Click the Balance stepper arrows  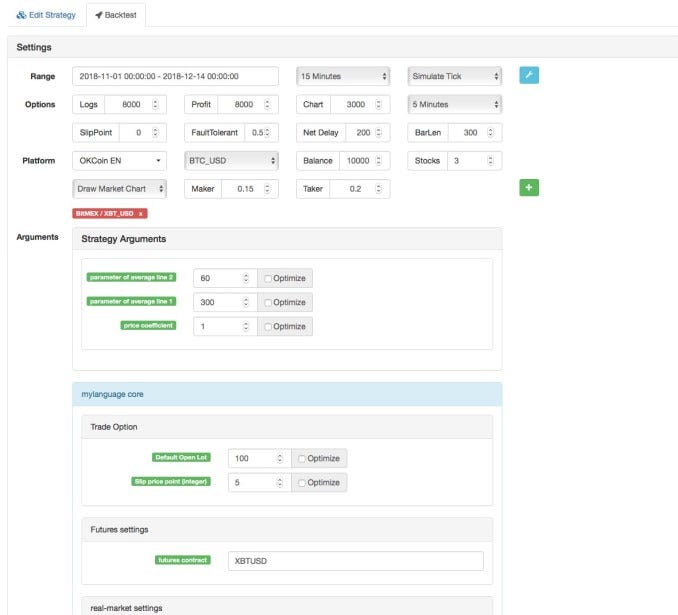pos(379,161)
